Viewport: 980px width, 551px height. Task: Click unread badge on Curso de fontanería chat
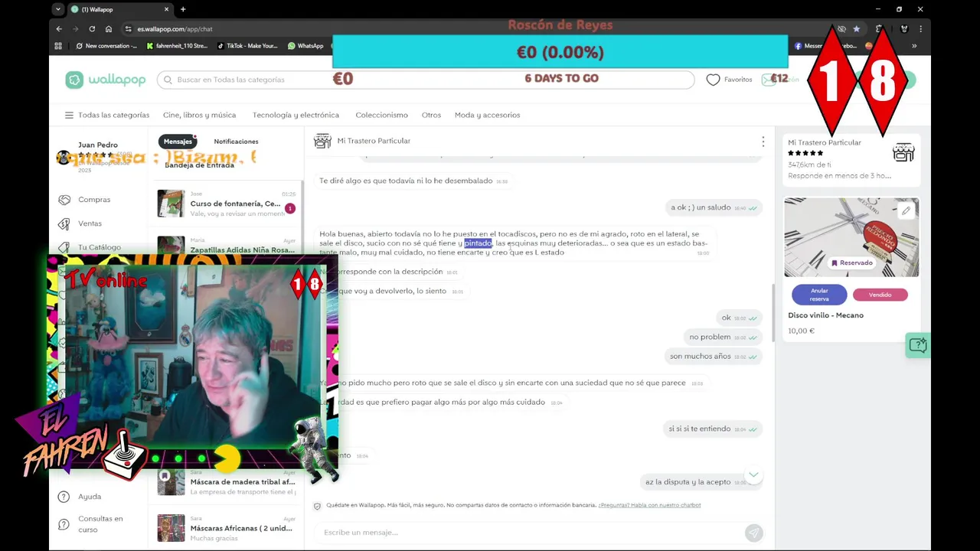tap(289, 208)
